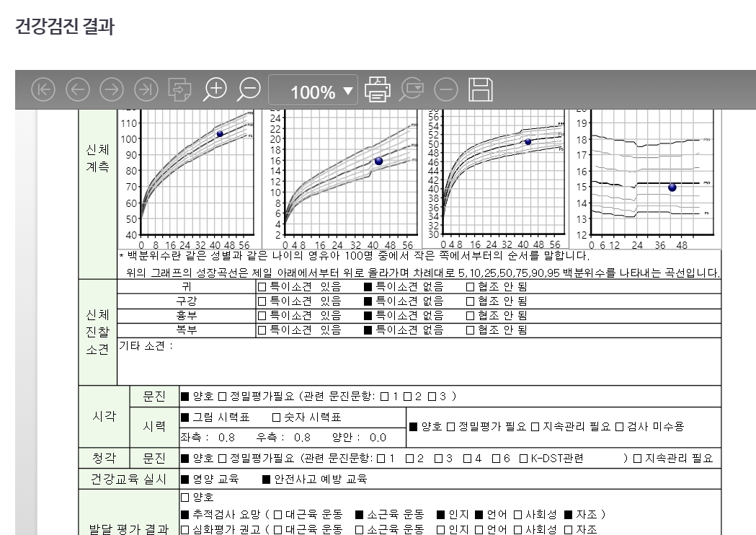Check 검사 미수용 option
Viewport: 756px width, 535px height.
tap(620, 427)
